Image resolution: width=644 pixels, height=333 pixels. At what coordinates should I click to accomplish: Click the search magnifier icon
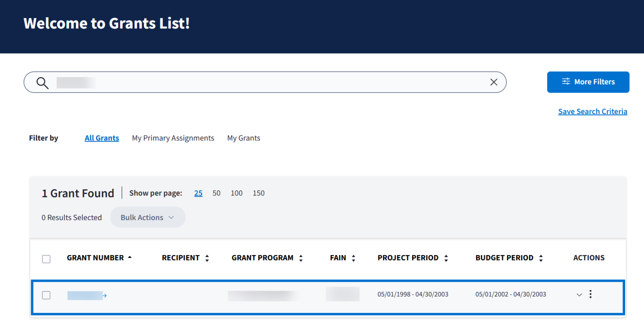pyautogui.click(x=42, y=83)
